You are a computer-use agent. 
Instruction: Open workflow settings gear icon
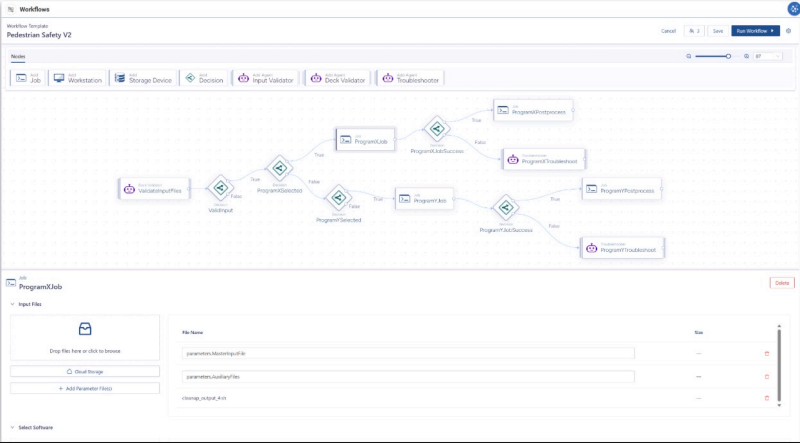[788, 31]
